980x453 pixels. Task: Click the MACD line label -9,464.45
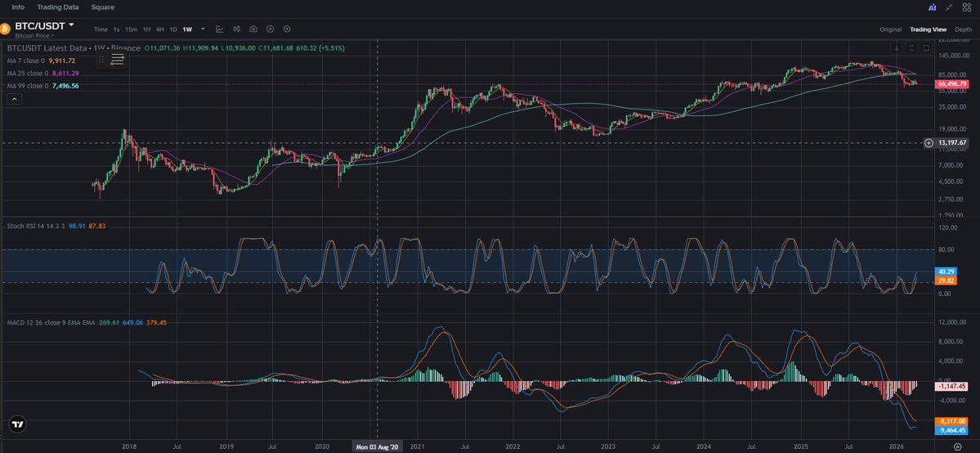(x=952, y=430)
